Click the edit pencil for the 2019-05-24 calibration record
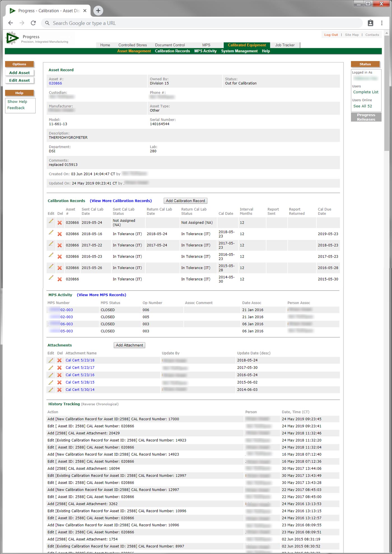Viewport: 392px width, 554px height. (51, 221)
